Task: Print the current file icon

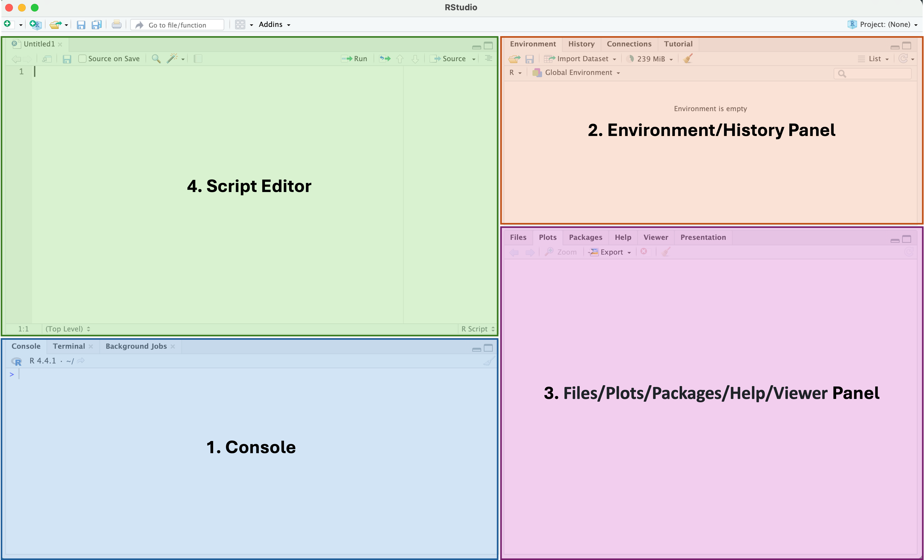Action: click(117, 25)
